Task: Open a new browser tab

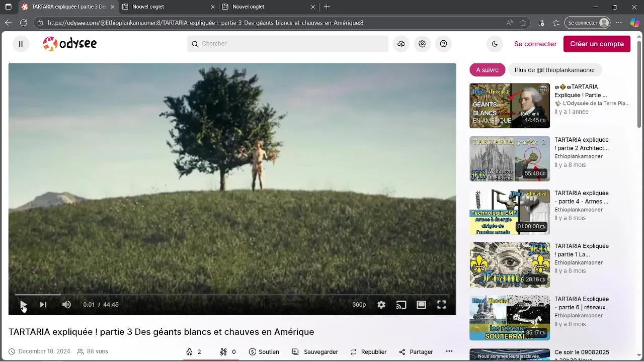Action: click(x=327, y=7)
